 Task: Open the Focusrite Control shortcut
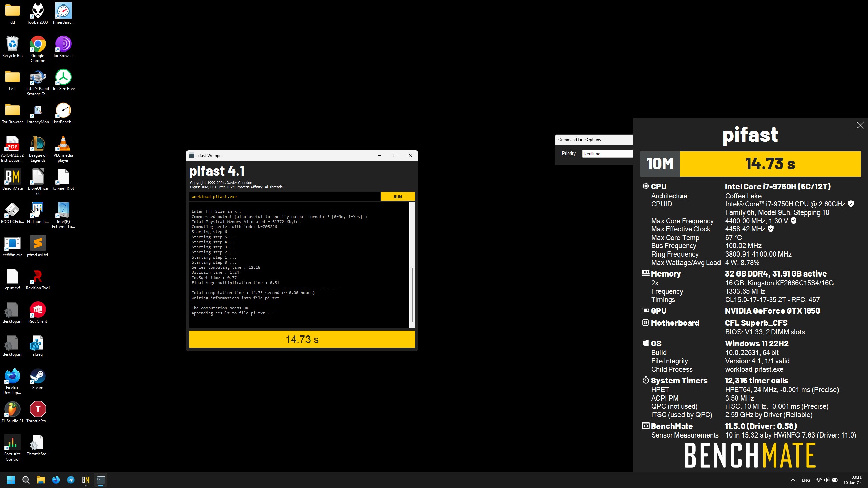pos(13,448)
